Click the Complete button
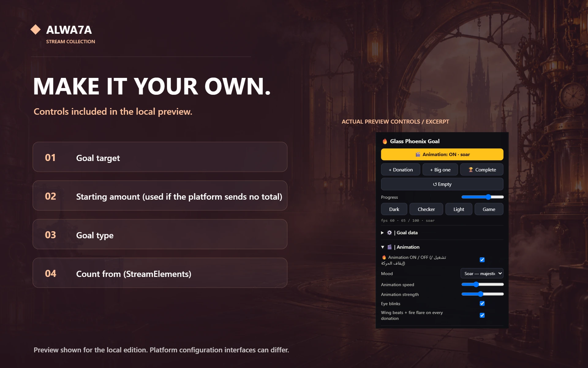Viewport: 588px width, 368px height. (482, 170)
